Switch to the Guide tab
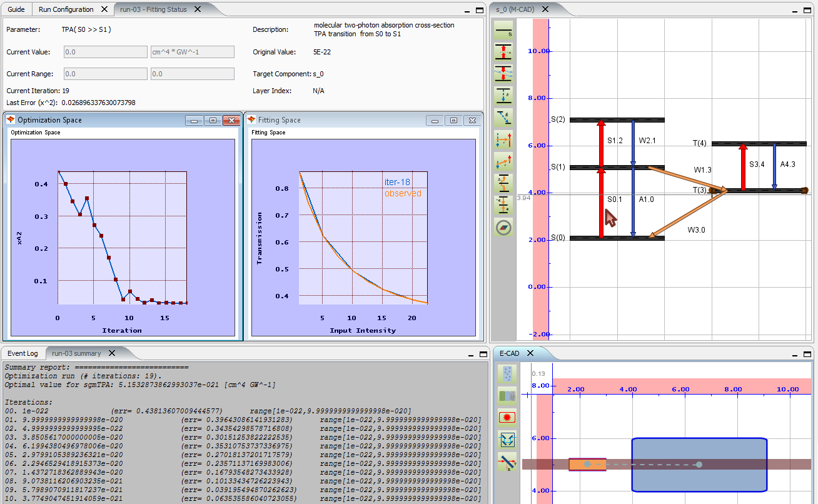Screen dimensions: 818x504 [x=16, y=9]
